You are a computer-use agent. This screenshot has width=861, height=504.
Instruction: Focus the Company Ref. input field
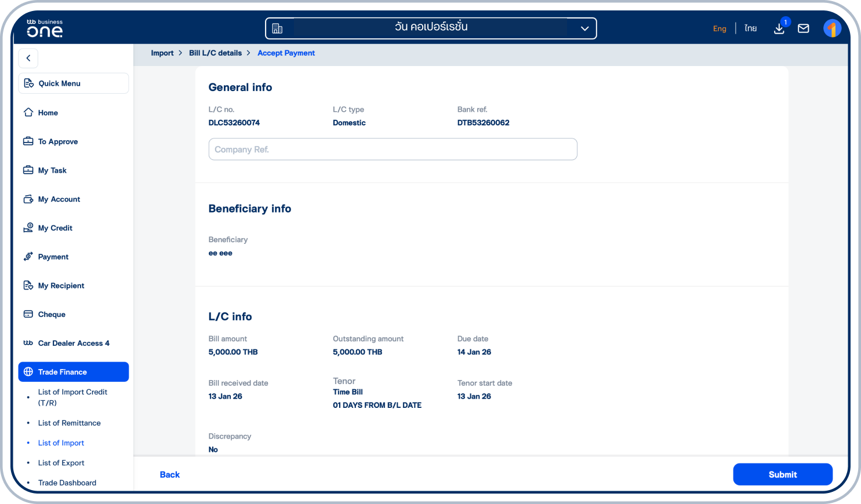point(393,149)
